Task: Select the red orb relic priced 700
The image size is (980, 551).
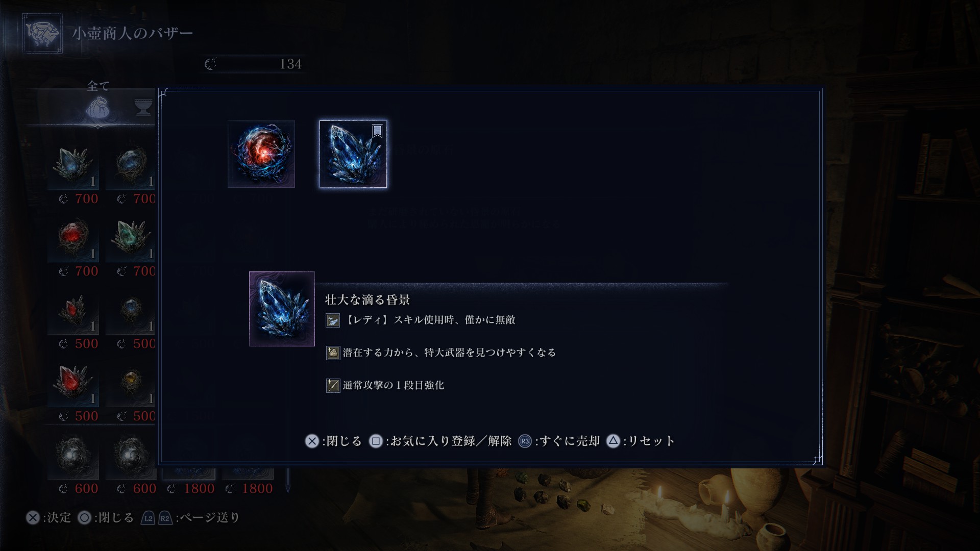Action: point(73,238)
